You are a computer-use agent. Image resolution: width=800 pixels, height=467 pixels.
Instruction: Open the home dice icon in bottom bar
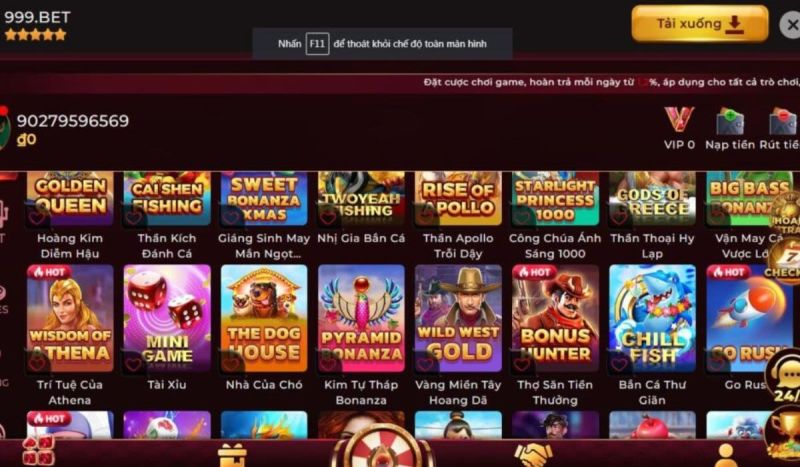coord(38,451)
